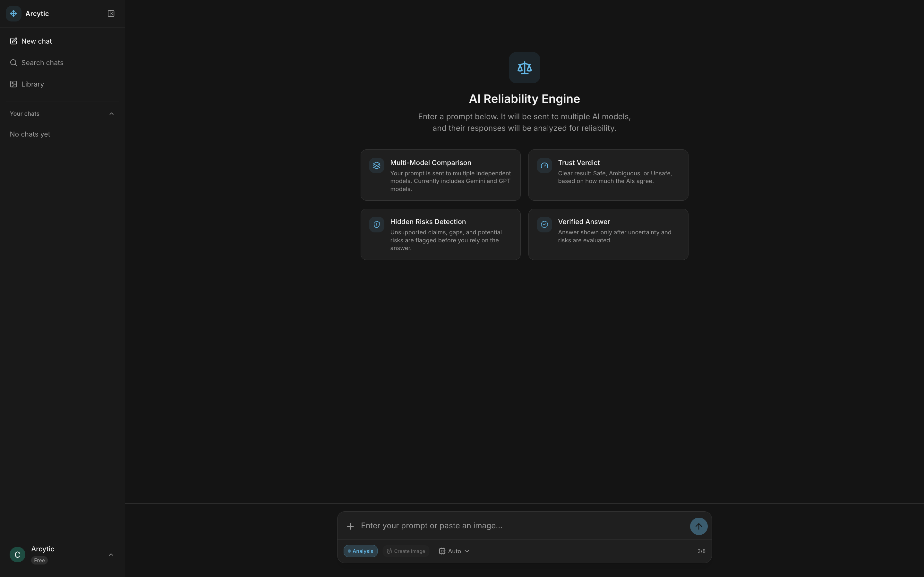Start a New chat
Image resolution: width=924 pixels, height=577 pixels.
(x=36, y=41)
